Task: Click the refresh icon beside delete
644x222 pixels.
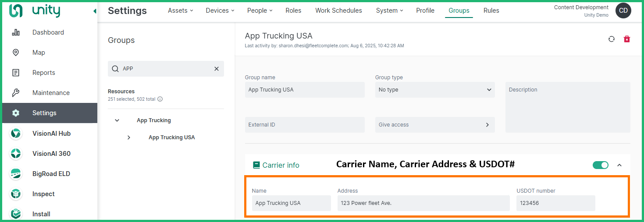Action: click(x=612, y=39)
